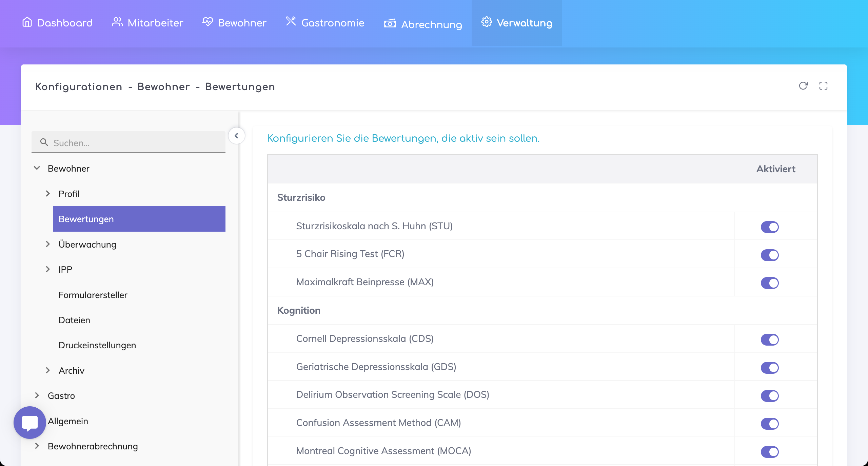Screen dimensions: 868x466
Task: Toggle off Cornell Depressionsskala (CDS)
Action: [770, 339]
